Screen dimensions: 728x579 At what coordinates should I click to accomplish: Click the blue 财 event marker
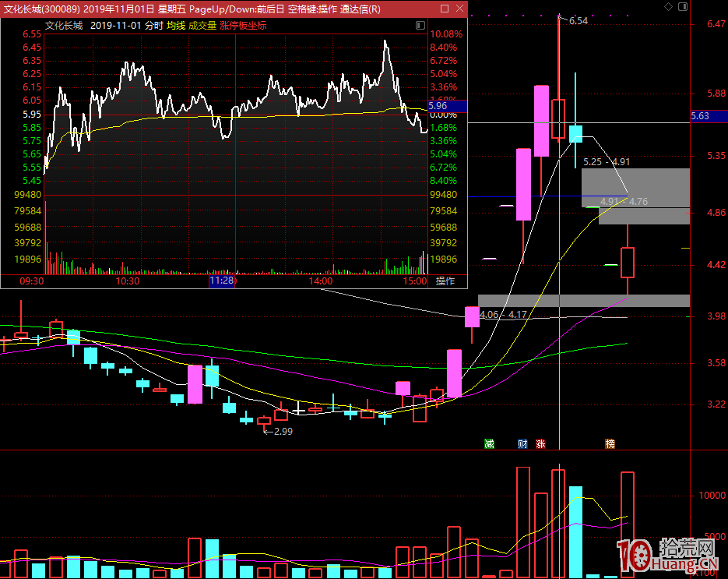[x=523, y=444]
